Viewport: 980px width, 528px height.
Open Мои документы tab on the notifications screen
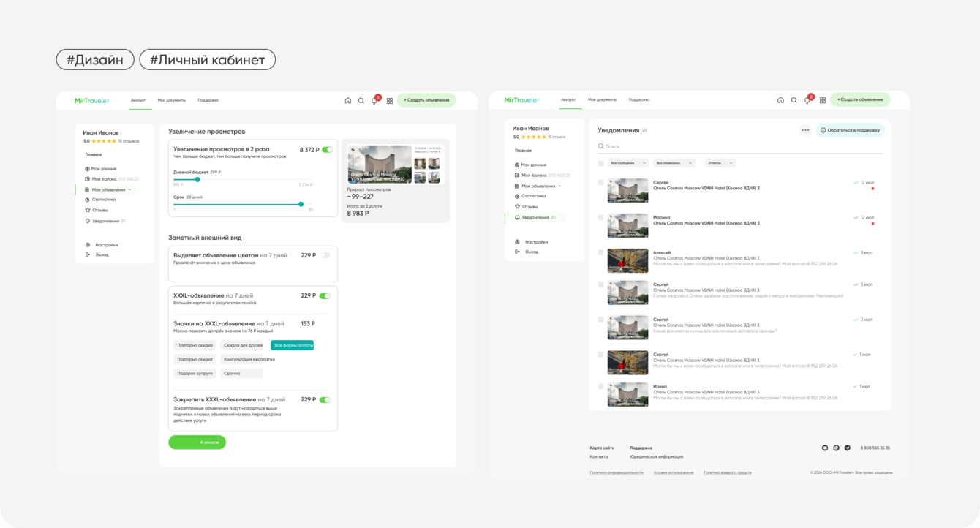602,99
